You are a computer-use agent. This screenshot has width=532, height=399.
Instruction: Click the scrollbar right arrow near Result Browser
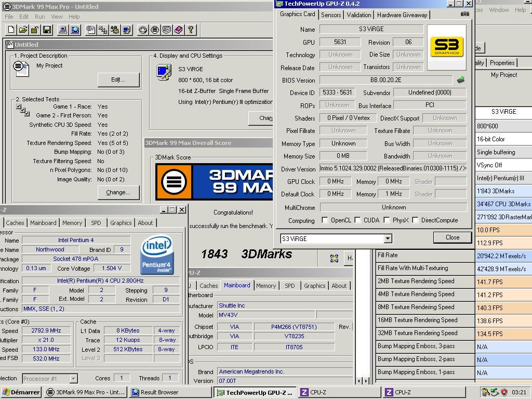[366, 381]
